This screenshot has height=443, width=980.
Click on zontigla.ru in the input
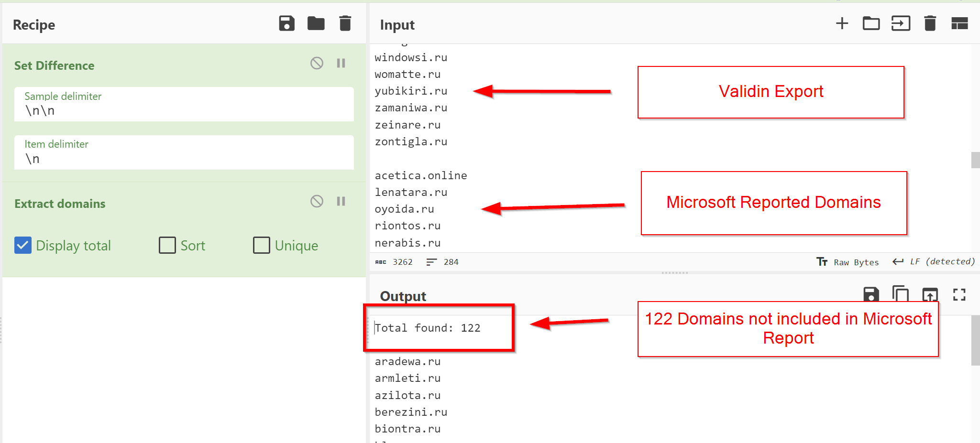pos(411,141)
